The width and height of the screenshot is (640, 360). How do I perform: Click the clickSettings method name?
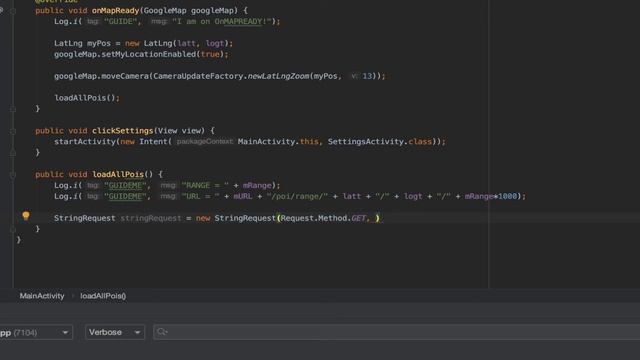click(x=122, y=131)
